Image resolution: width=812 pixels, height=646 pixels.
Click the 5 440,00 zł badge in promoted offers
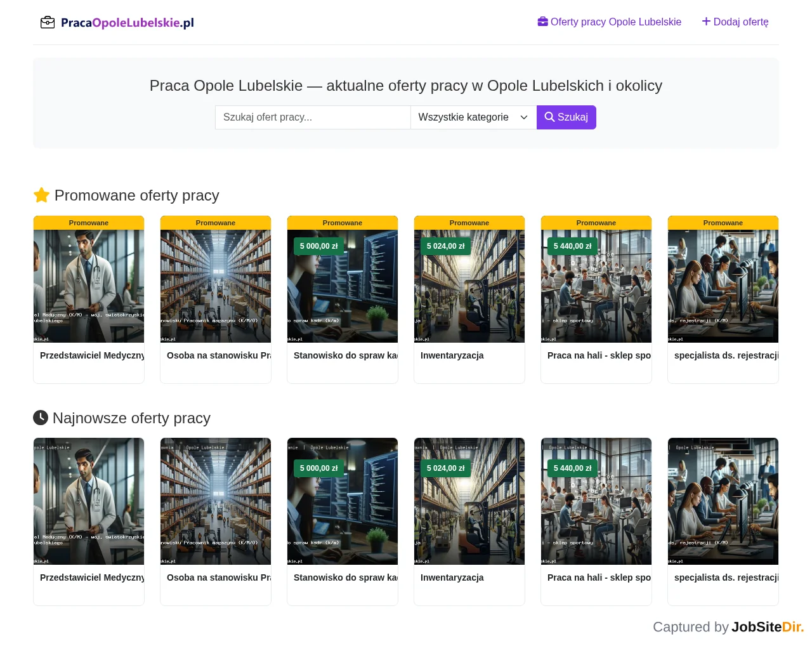pos(573,246)
